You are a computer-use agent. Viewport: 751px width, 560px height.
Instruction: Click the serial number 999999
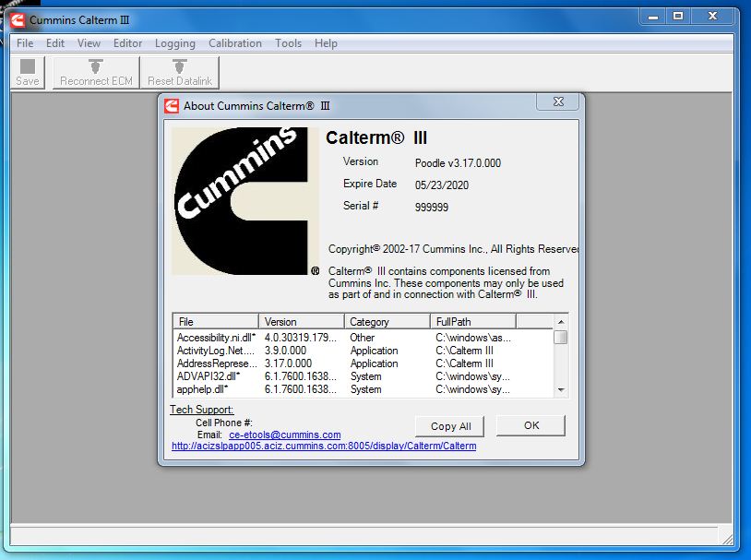coord(432,207)
